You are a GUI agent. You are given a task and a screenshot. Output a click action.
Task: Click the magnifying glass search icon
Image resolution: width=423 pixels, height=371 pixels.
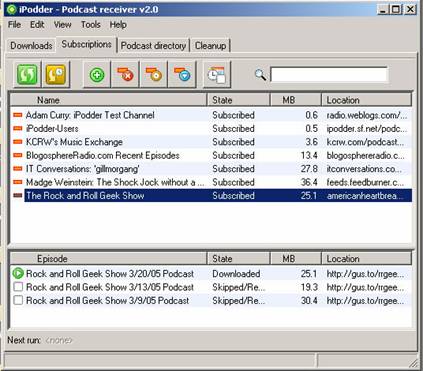(x=260, y=75)
